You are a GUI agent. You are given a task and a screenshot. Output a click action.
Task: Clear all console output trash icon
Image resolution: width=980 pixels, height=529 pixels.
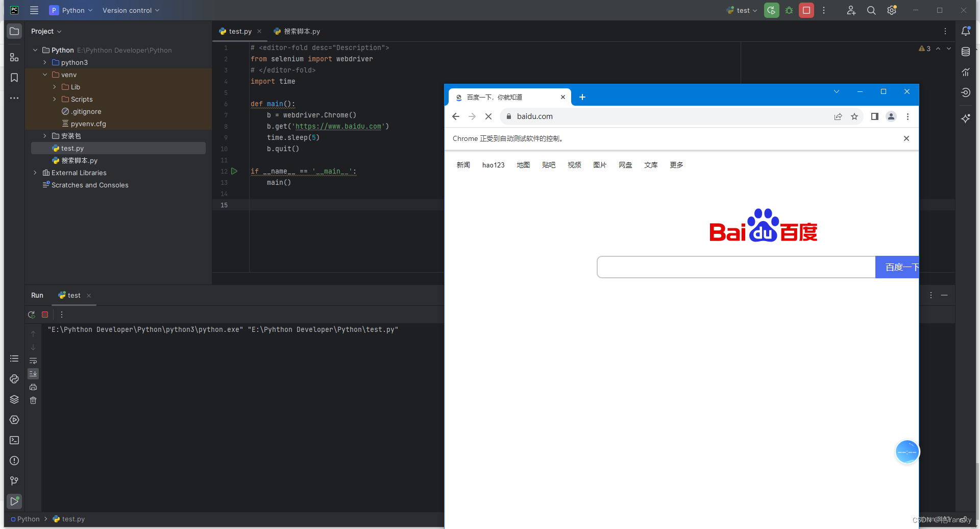[x=33, y=400]
